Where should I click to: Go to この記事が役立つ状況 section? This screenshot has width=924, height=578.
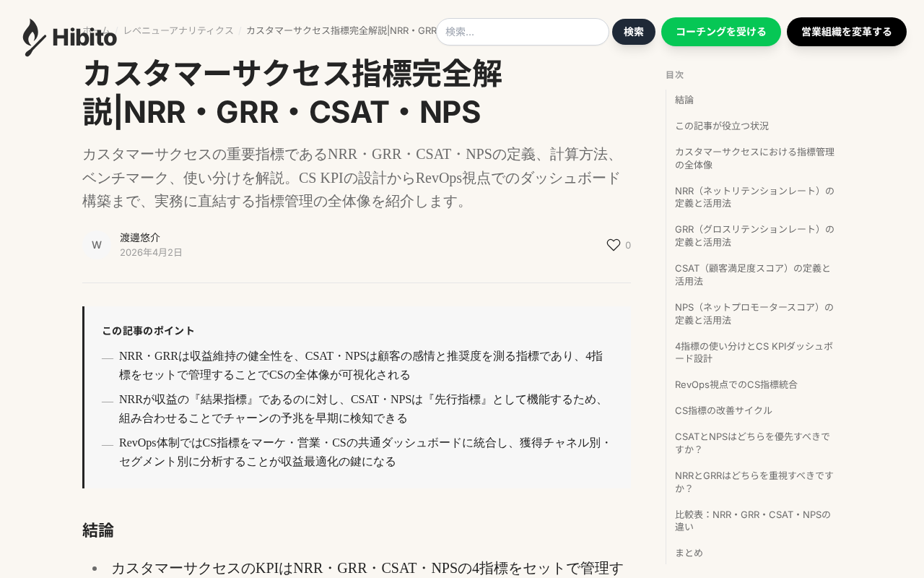coord(722,126)
